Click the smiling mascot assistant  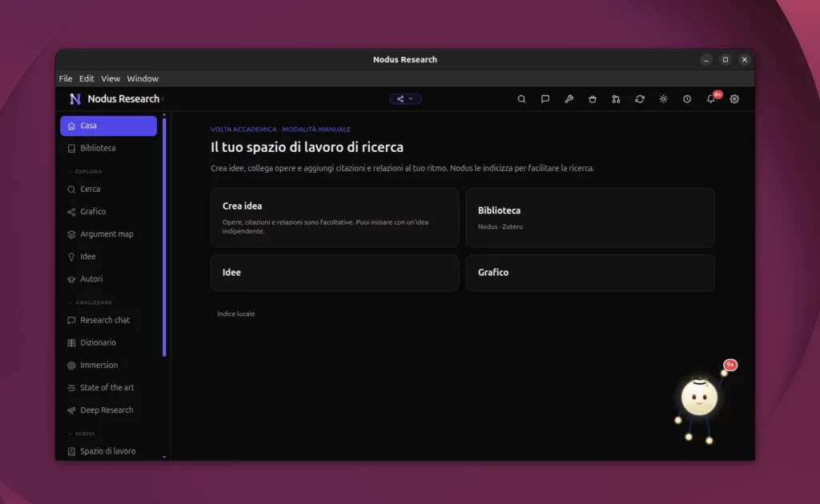click(x=699, y=398)
